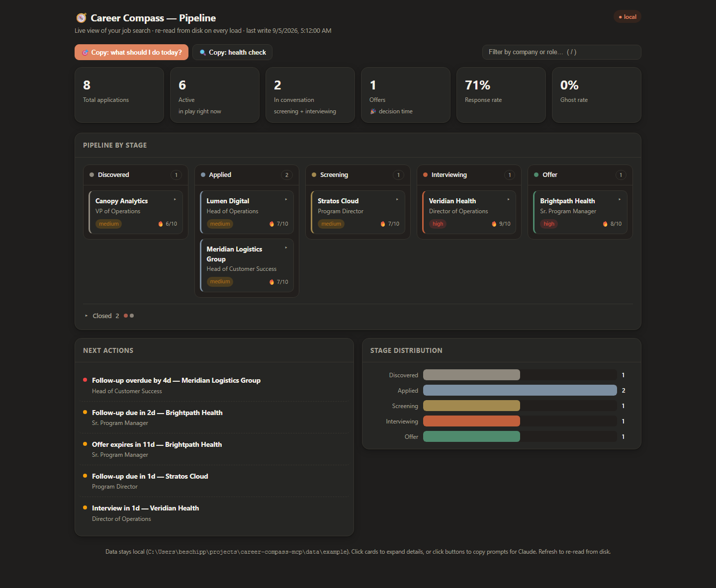716x588 pixels.
Task: Copy the health check prompt
Action: pyautogui.click(x=232, y=52)
